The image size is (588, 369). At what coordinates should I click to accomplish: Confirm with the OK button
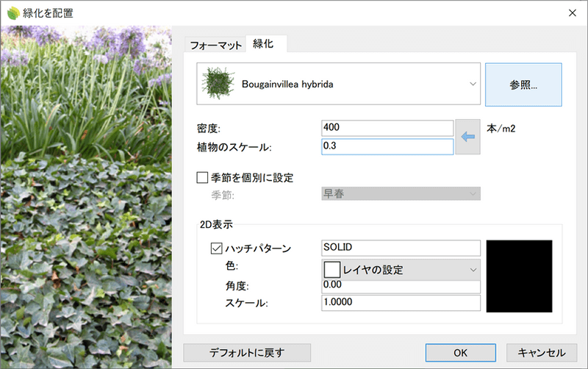click(x=461, y=353)
